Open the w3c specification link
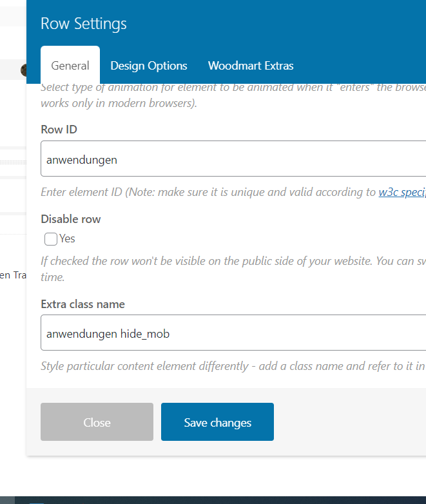 coord(402,192)
